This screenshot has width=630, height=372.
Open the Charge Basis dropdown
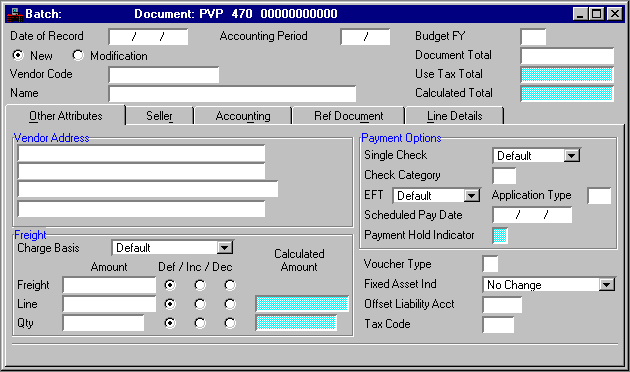225,247
